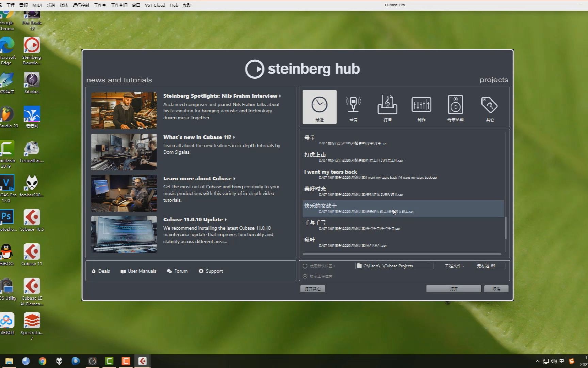Click the 打开 (Open) button

454,289
